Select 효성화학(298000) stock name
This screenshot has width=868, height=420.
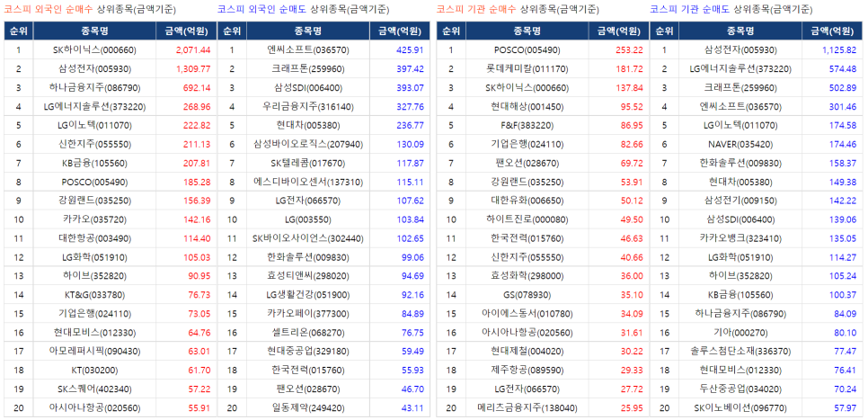[x=527, y=276]
